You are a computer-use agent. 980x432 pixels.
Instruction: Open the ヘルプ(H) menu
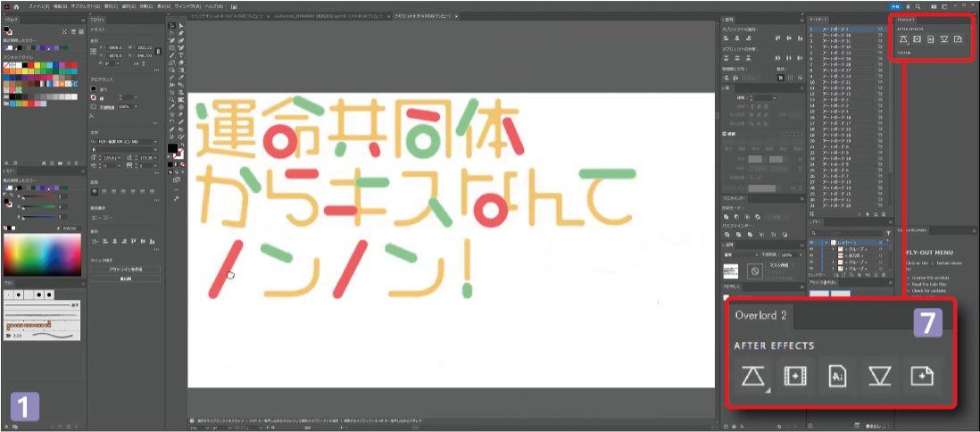(x=214, y=6)
